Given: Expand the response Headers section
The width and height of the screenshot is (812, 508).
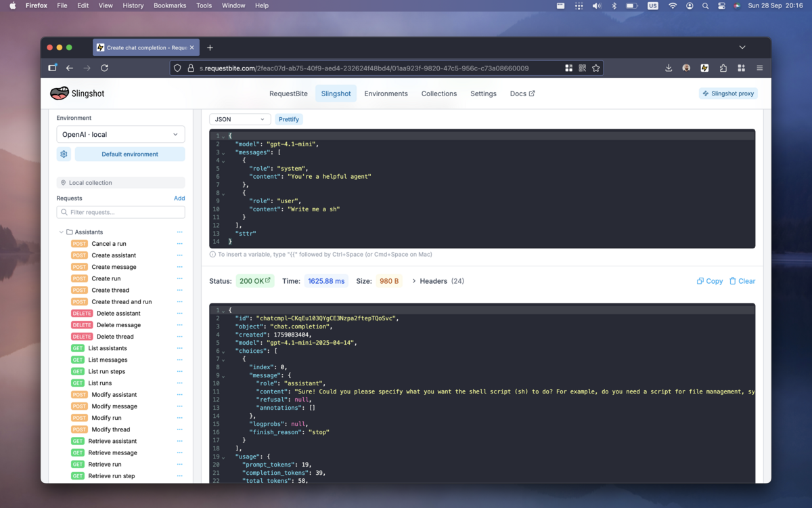Looking at the screenshot, I should [438, 281].
